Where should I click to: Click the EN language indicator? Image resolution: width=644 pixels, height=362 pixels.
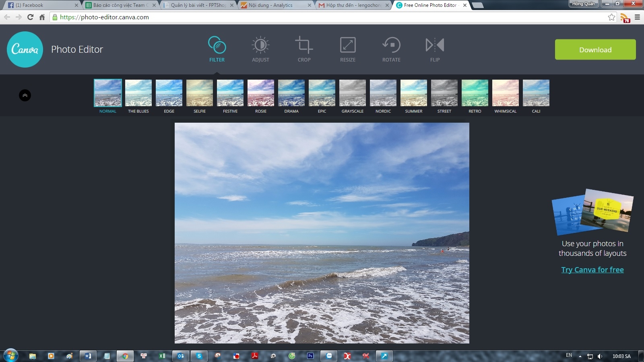pos(569,355)
